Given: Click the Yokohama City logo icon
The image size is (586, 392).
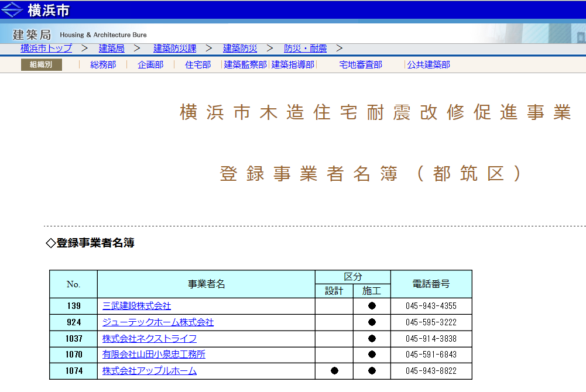Looking at the screenshot, I should tap(12, 10).
